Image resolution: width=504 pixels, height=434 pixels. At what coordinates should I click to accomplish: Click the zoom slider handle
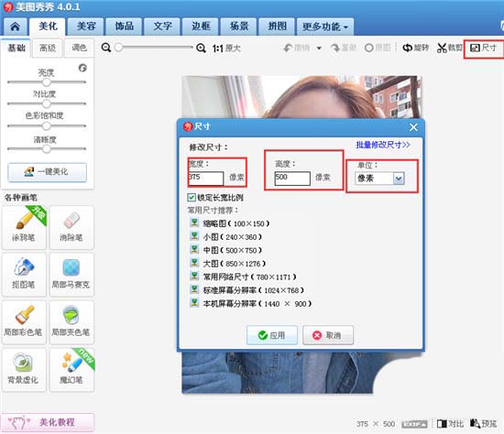coord(118,48)
